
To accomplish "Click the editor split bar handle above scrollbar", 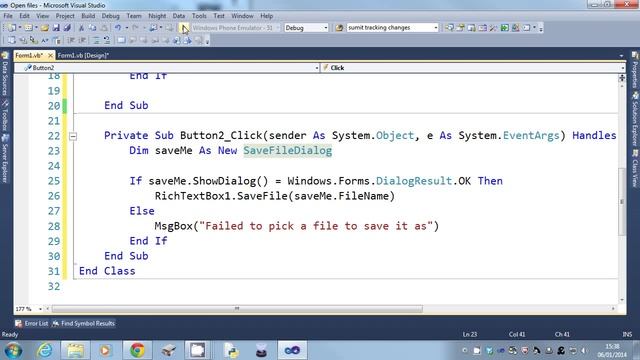I will 622,78.
